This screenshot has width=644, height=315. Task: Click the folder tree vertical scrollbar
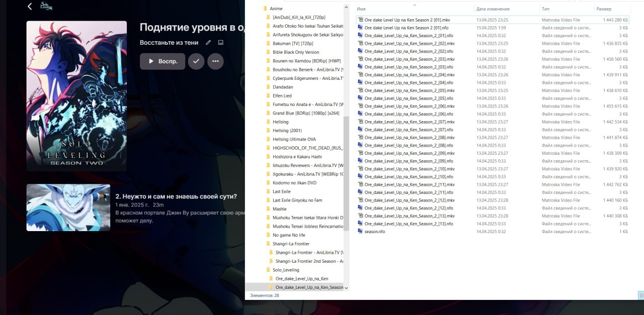coord(346,166)
